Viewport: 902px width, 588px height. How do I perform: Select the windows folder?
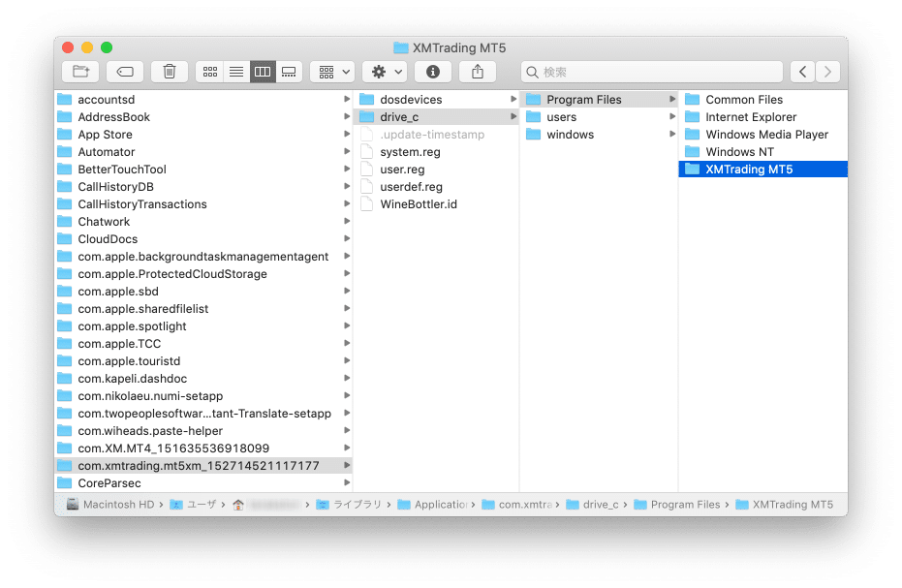(599, 134)
